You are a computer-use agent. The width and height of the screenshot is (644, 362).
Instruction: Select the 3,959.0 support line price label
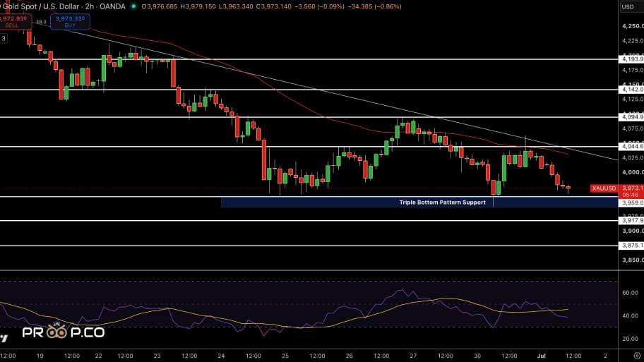[632, 203]
